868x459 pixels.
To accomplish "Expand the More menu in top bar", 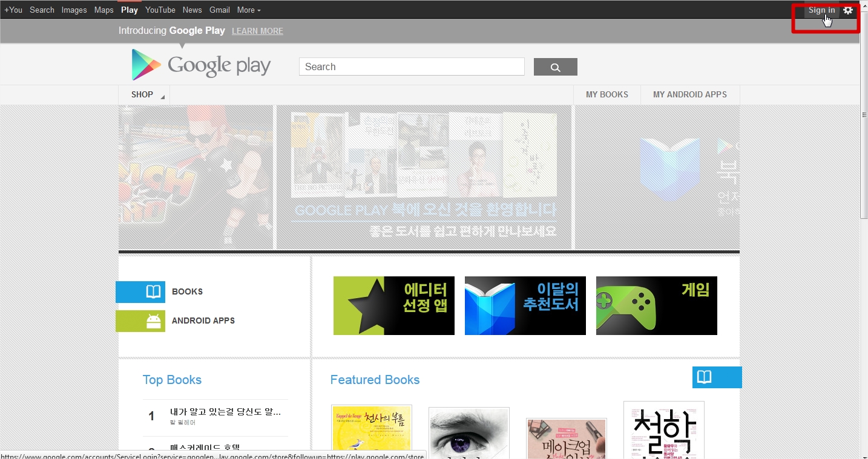I will click(x=249, y=10).
